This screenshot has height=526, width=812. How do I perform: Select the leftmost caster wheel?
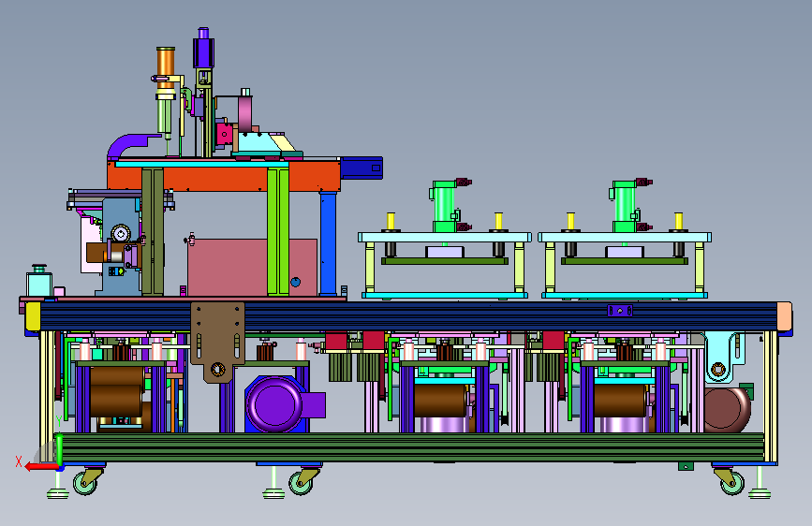click(84, 484)
